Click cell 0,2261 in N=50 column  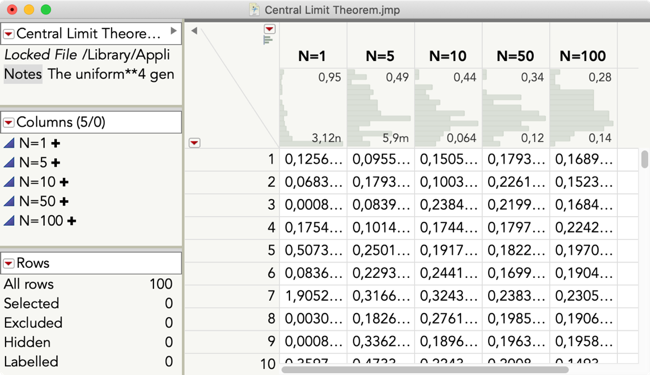coord(516,182)
